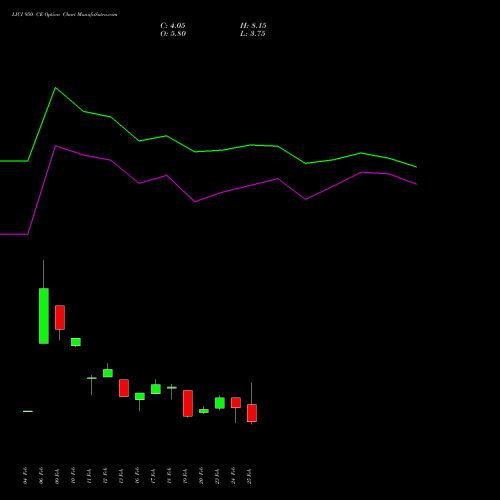
Task: Select the red candle for 09 Feb
Action: point(60,317)
